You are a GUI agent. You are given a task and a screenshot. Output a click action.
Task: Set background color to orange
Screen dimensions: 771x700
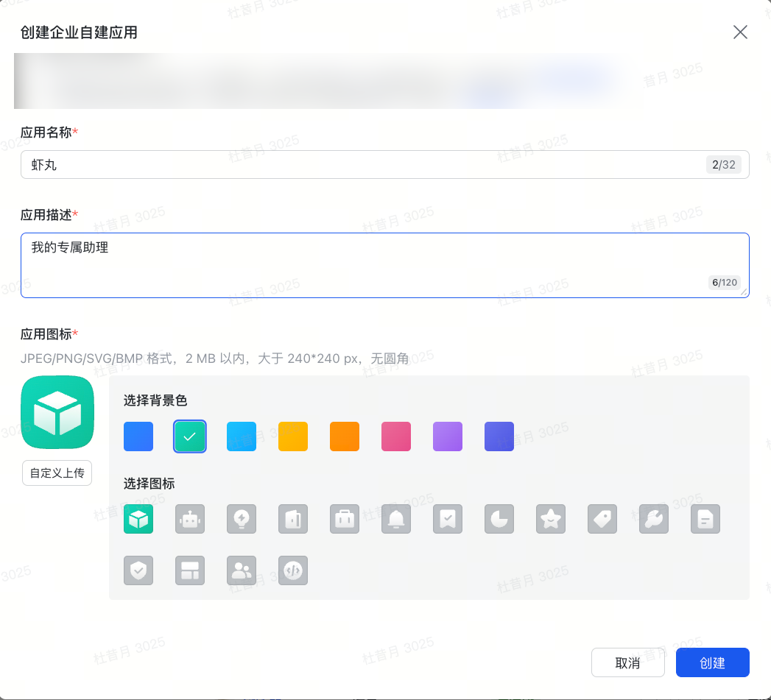(345, 436)
